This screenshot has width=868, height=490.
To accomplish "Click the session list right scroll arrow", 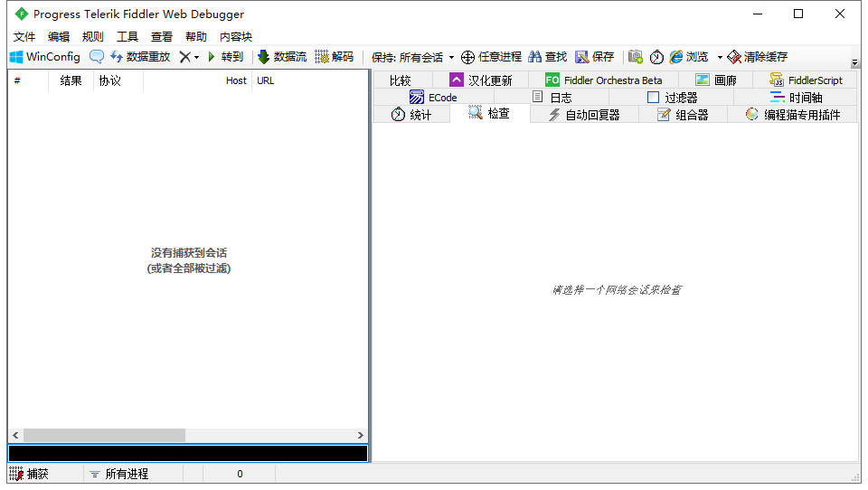I will pyautogui.click(x=361, y=435).
